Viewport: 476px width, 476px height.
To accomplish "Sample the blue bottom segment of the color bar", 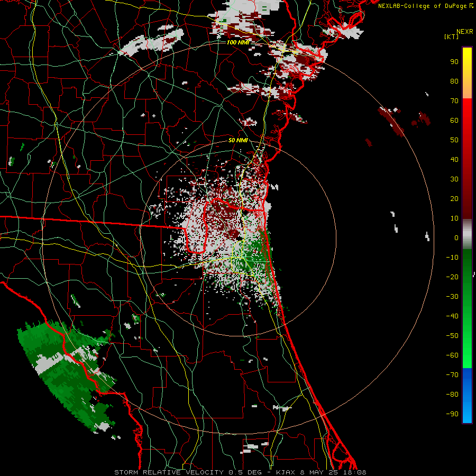I will (x=467, y=396).
